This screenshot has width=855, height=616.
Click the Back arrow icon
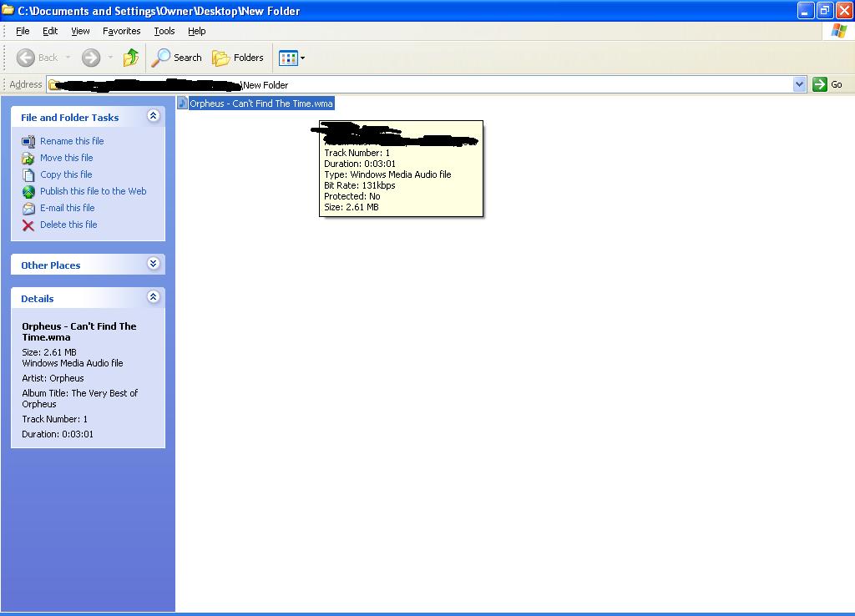[26, 58]
